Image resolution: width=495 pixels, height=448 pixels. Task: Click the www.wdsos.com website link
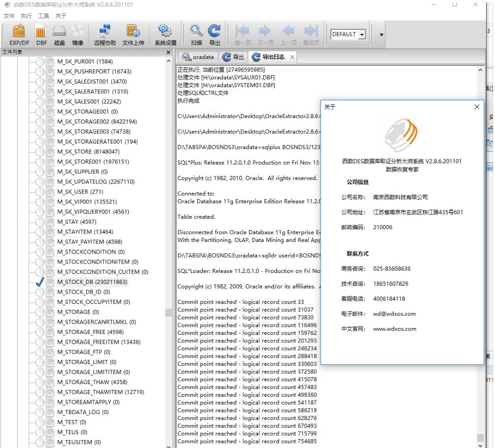395,329
